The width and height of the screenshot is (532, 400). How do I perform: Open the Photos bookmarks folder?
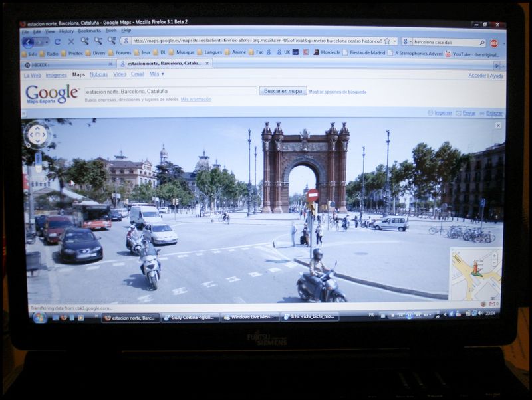72,54
